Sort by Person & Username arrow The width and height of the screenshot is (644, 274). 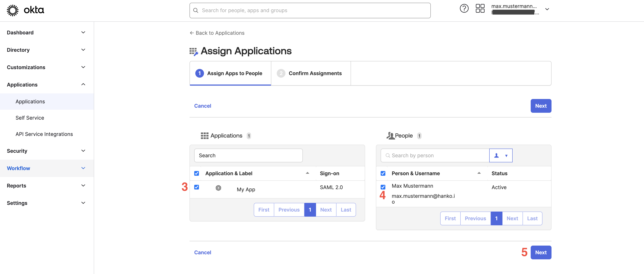(x=479, y=173)
